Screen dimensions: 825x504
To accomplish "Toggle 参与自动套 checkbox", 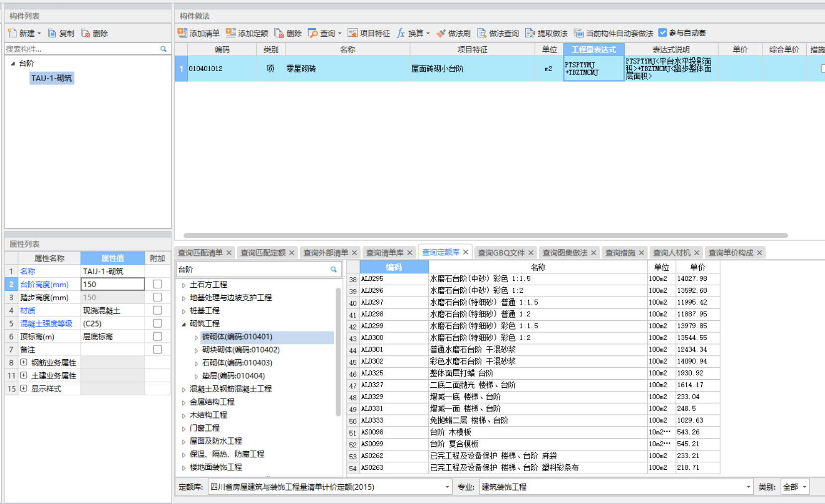I will tap(662, 32).
